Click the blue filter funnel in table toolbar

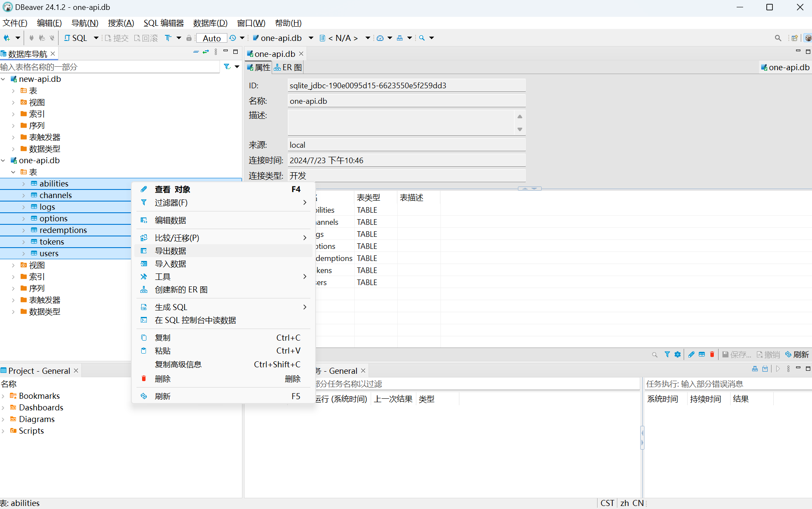[667, 354]
